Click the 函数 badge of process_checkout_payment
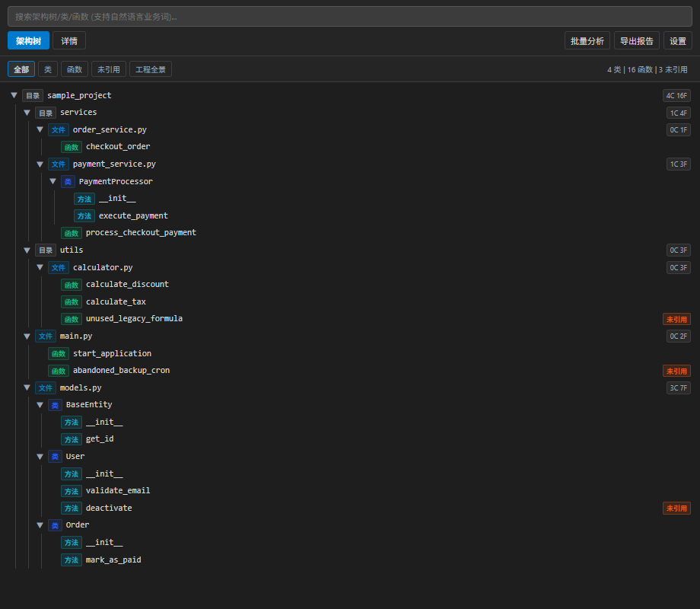Viewport: 700px width, 609px height. (72, 233)
